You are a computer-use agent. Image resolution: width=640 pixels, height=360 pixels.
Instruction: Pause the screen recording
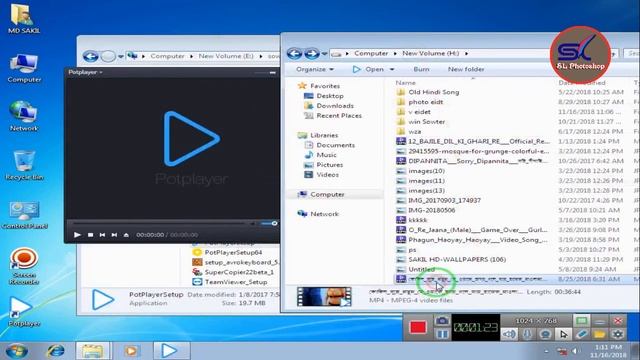(442, 334)
